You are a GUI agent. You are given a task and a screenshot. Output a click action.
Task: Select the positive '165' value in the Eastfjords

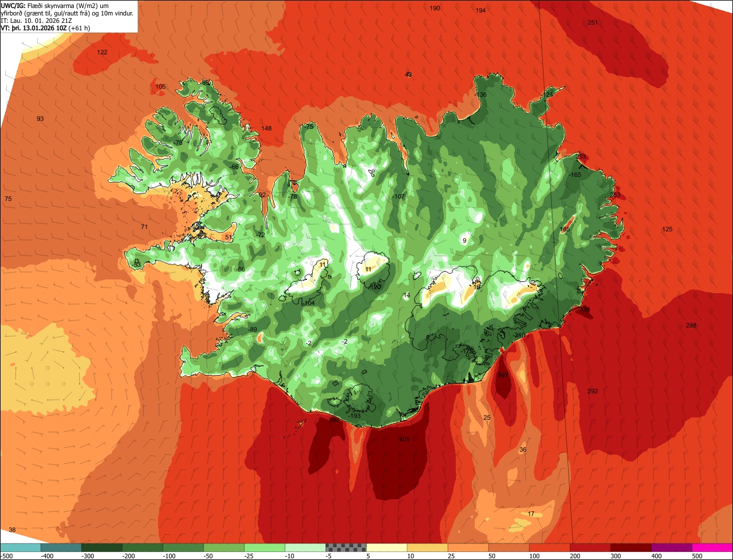coord(565,229)
